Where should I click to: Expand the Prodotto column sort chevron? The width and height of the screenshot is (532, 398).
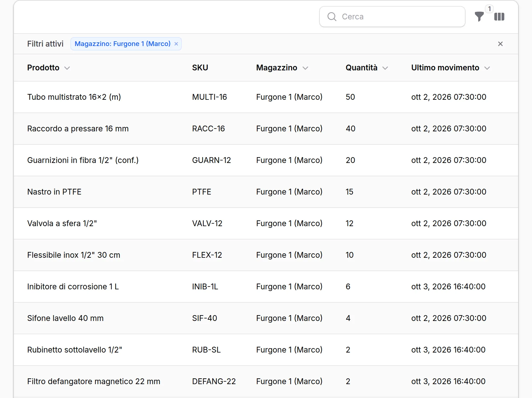[67, 68]
